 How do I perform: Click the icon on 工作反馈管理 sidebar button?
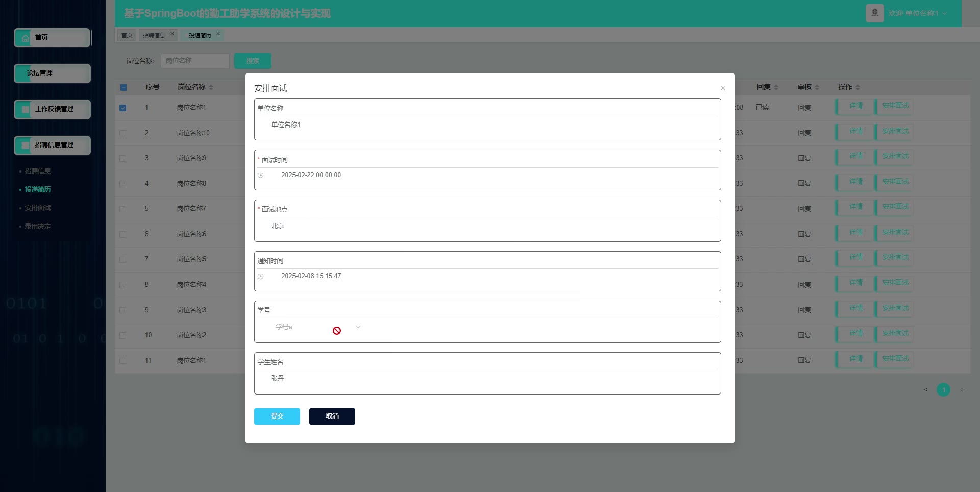click(25, 109)
